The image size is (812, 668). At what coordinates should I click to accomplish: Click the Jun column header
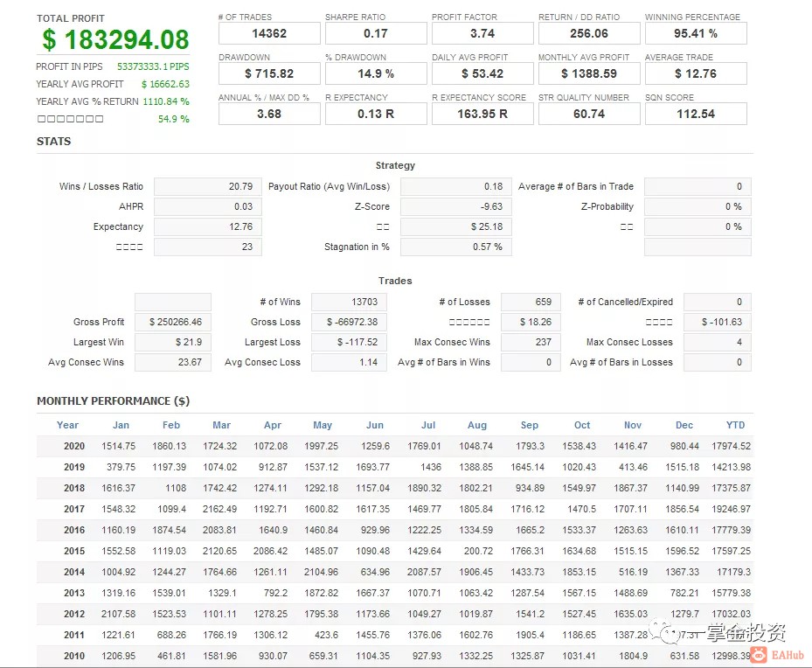click(x=375, y=425)
